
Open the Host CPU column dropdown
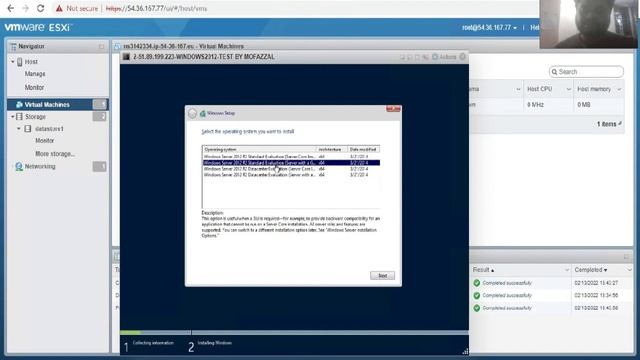[x=568, y=89]
